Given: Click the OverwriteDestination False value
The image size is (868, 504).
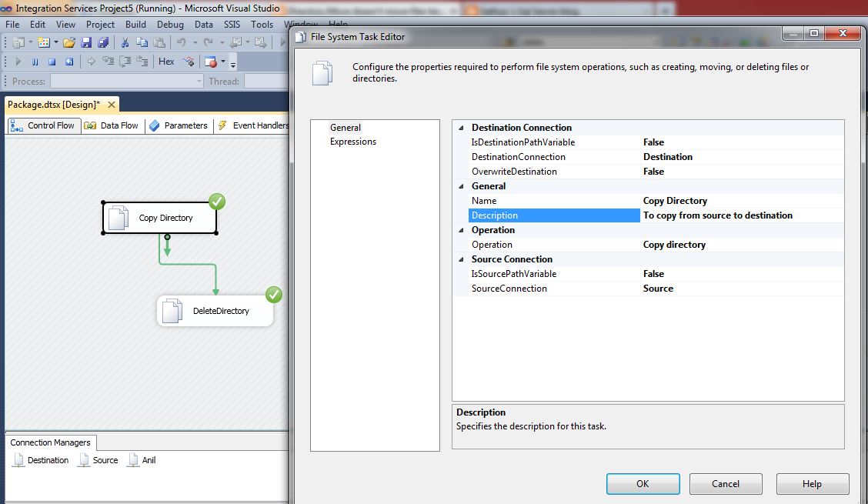Looking at the screenshot, I should 742,172.
